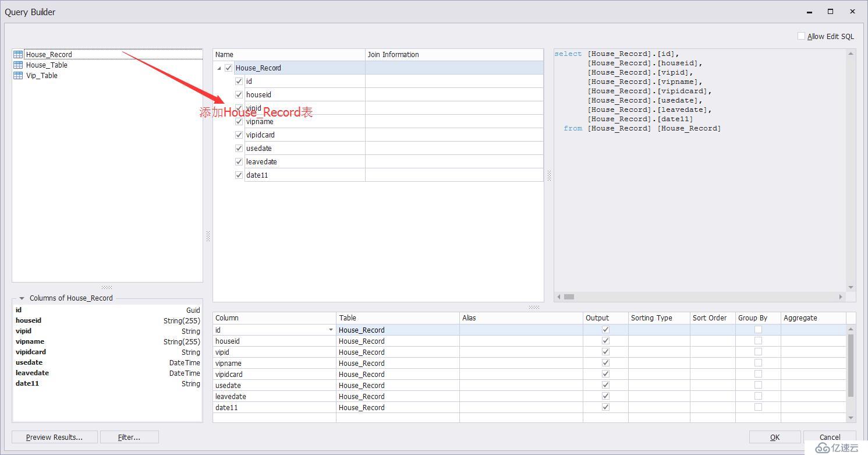The width and height of the screenshot is (868, 455).
Task: Click the Table header in bottom grid
Action: pyautogui.click(x=398, y=318)
